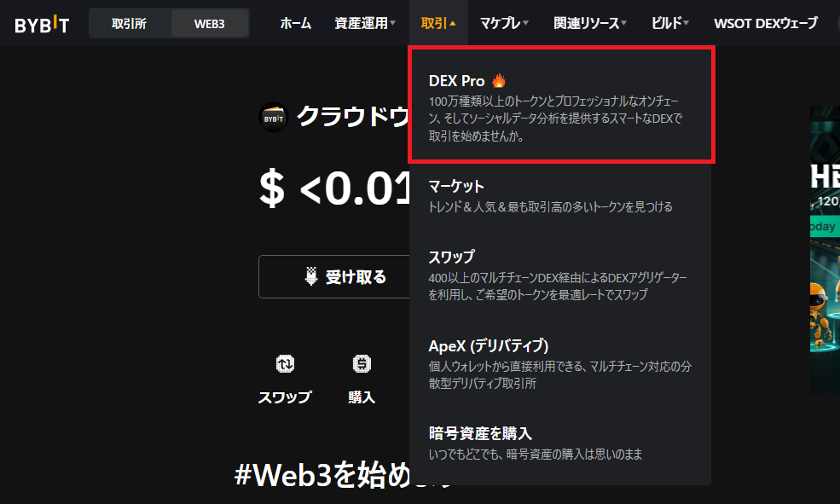This screenshot has height=504, width=840.
Task: Expand the マケプレ dropdown
Action: tap(504, 23)
